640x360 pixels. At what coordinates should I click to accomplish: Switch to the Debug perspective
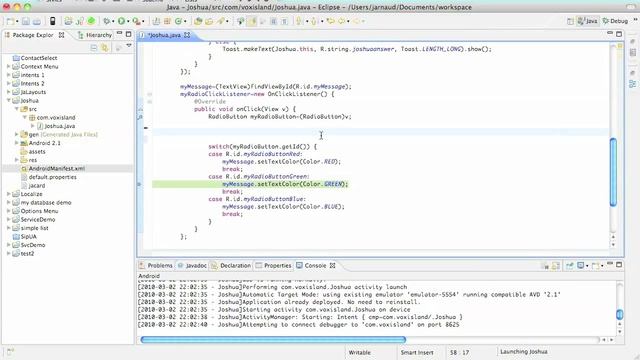616,21
